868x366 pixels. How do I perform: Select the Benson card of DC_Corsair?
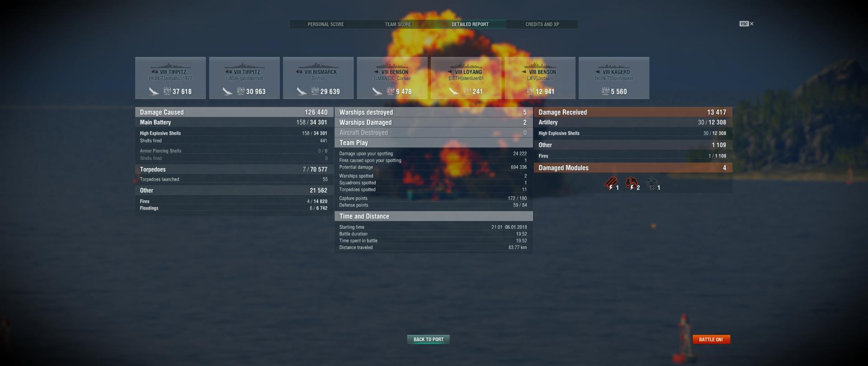point(392,78)
